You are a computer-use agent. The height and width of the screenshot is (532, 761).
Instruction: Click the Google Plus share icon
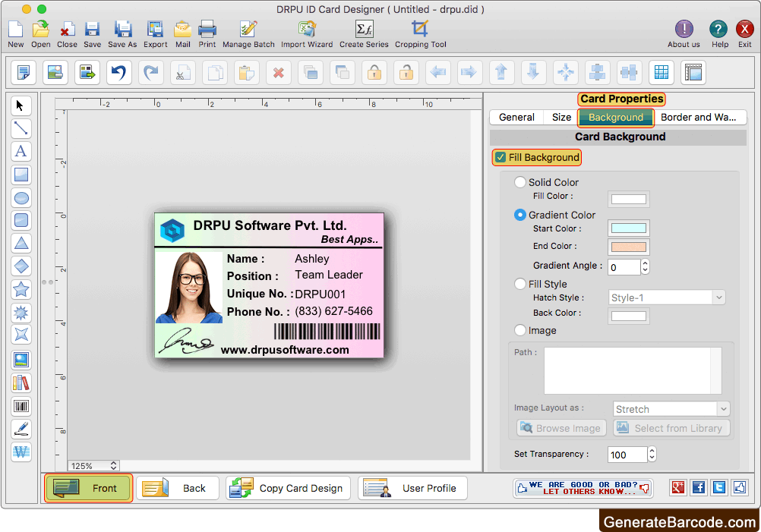pyautogui.click(x=678, y=487)
